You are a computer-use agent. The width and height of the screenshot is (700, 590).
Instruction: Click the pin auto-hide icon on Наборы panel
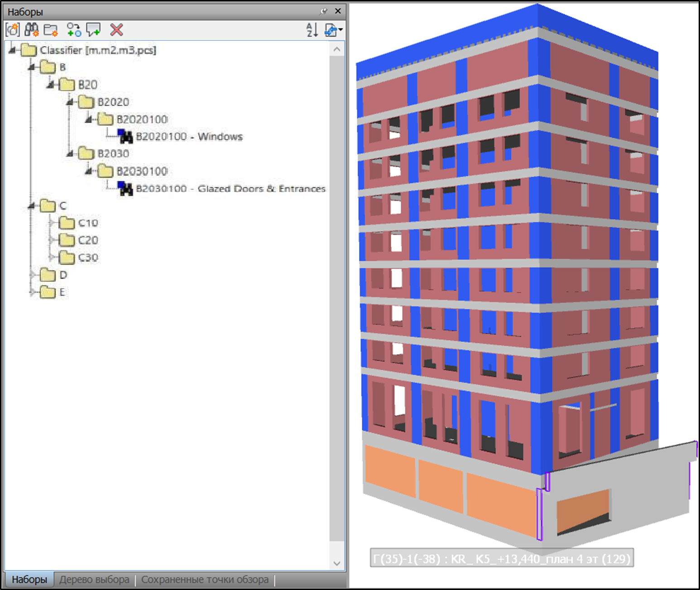click(x=323, y=11)
